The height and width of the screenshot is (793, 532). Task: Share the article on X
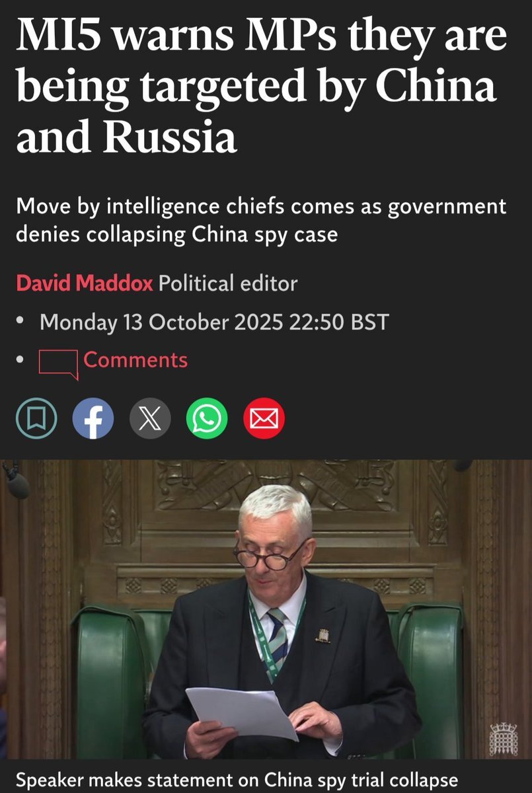click(x=150, y=419)
